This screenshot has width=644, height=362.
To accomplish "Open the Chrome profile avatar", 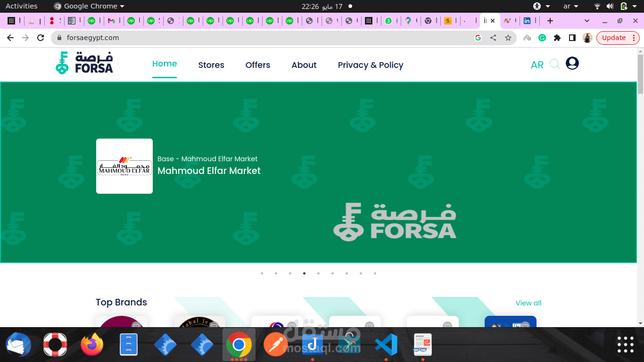I will (587, 38).
